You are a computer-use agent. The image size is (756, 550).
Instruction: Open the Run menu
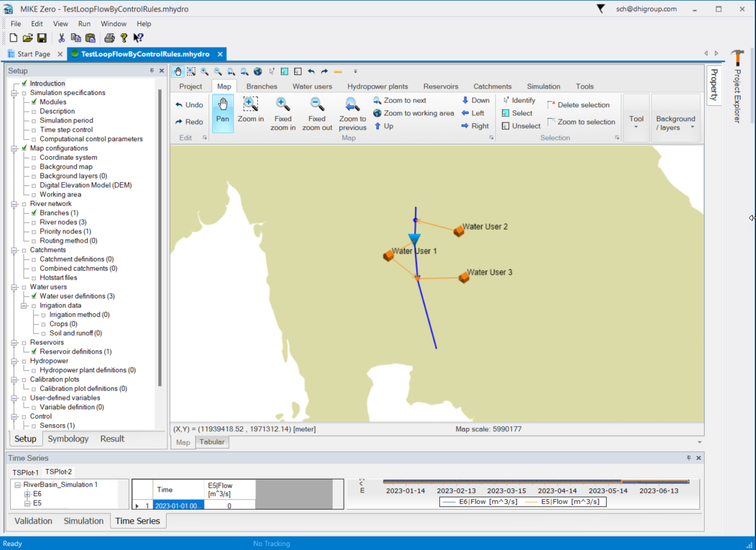85,24
